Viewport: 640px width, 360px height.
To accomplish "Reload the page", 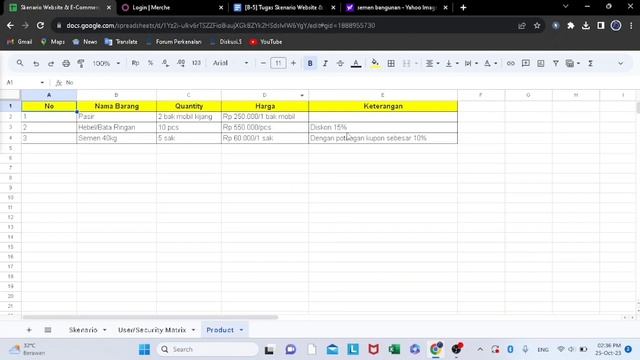I will coord(40,25).
